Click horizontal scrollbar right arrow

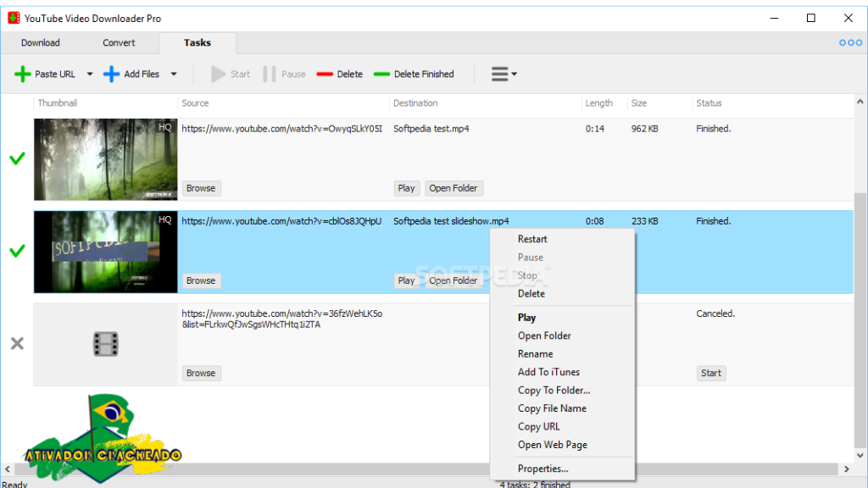pyautogui.click(x=847, y=469)
